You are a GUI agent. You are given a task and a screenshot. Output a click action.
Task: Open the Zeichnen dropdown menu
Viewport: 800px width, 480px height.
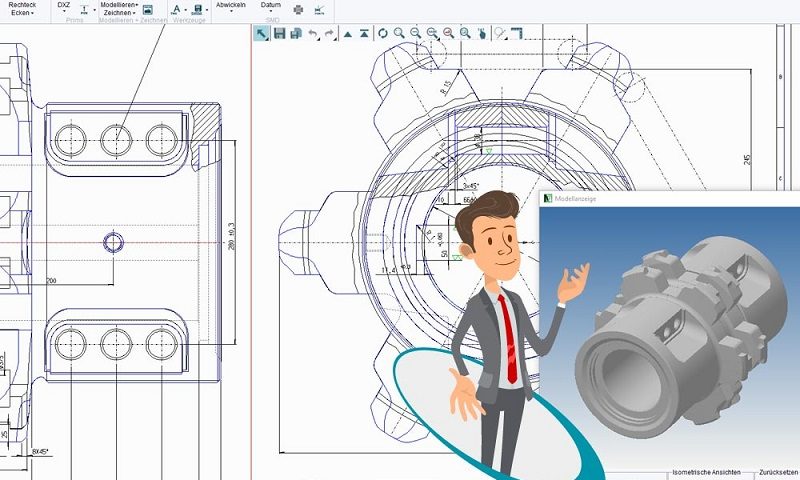[120, 13]
